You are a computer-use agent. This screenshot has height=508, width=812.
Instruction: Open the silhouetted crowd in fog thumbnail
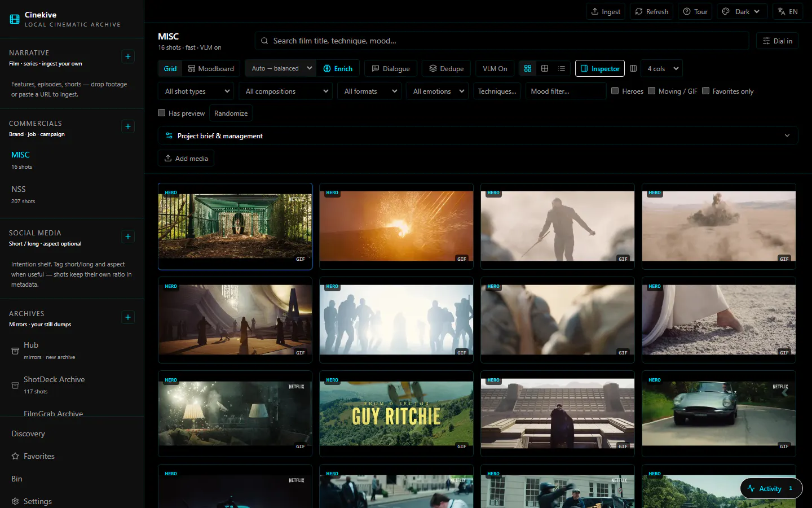(x=396, y=320)
